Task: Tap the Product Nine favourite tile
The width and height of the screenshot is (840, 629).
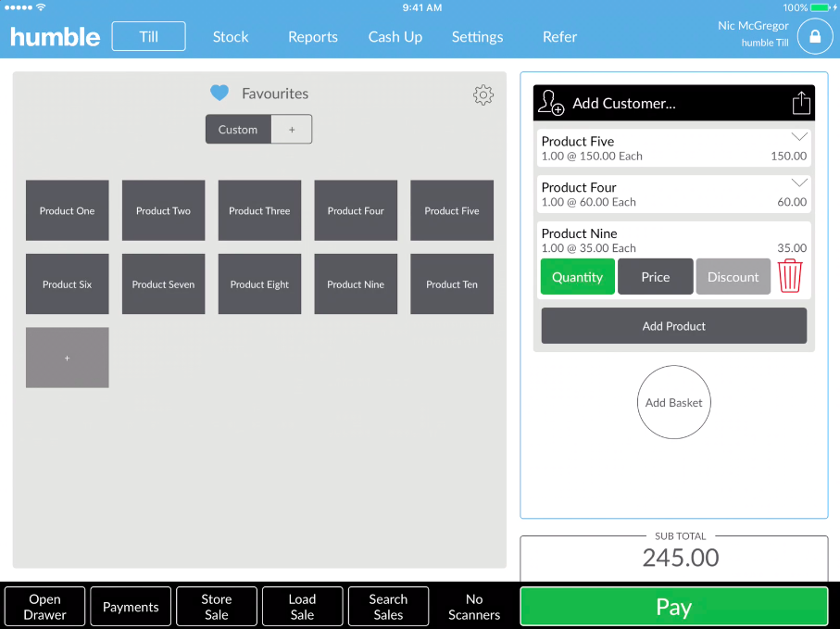Action: point(356,284)
